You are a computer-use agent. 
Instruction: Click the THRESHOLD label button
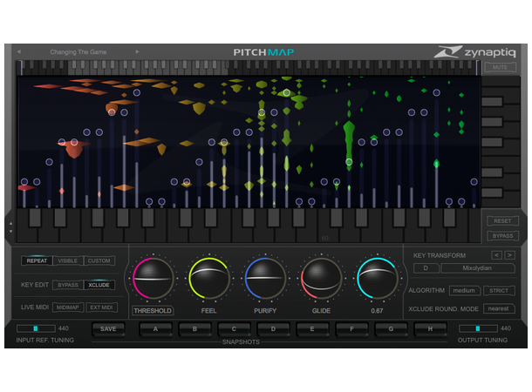coord(153,311)
